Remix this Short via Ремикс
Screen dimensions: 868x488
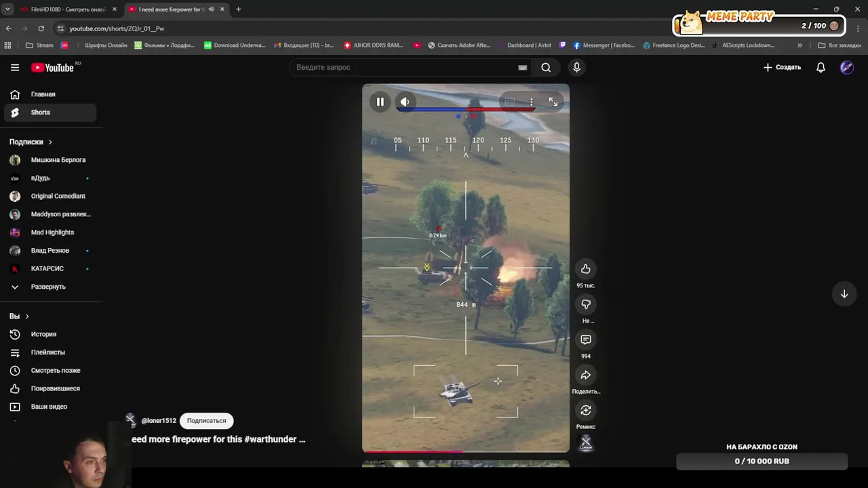pos(586,410)
